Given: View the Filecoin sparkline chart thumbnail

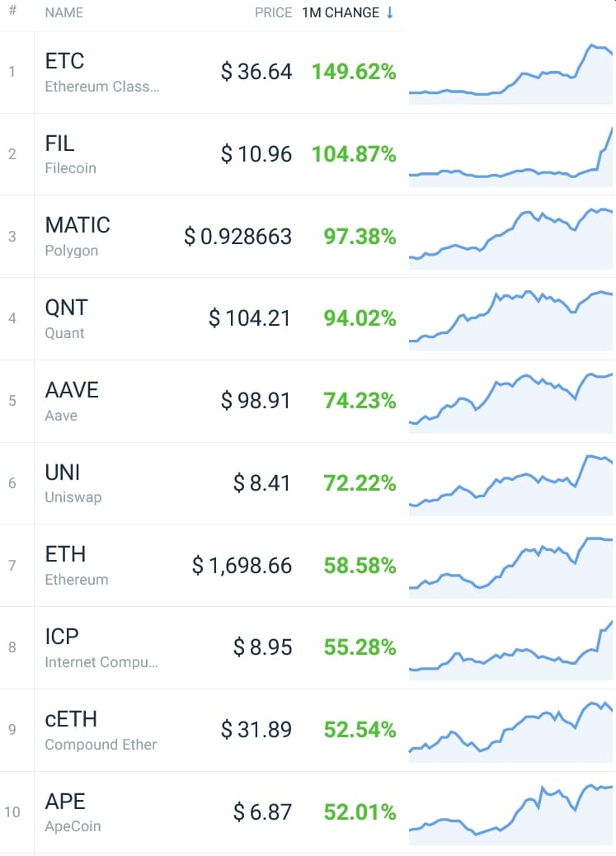Looking at the screenshot, I should click(510, 156).
